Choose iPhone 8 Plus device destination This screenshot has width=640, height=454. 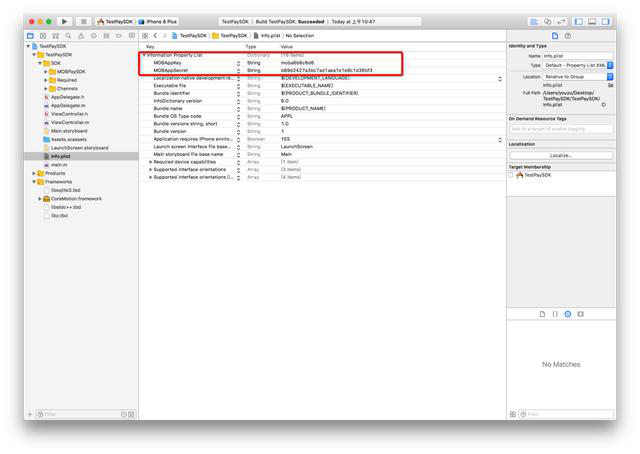[x=158, y=22]
